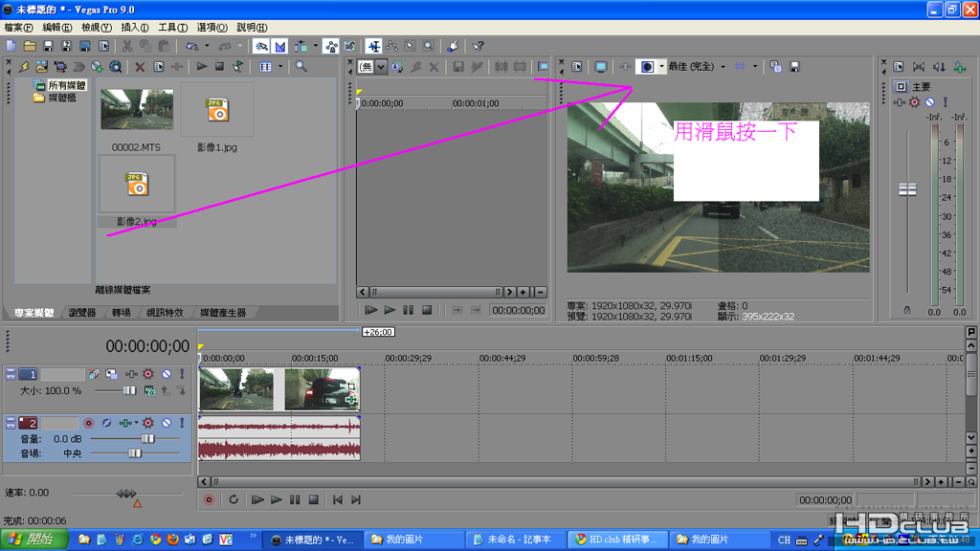This screenshot has height=551, width=980.
Task: Arm audio track 2 for recording
Action: coord(89,423)
